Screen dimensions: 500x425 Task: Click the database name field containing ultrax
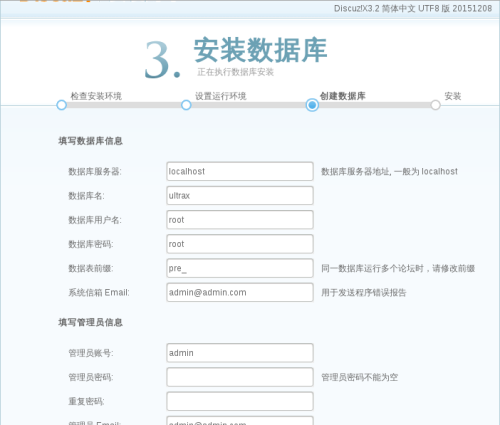(x=240, y=195)
